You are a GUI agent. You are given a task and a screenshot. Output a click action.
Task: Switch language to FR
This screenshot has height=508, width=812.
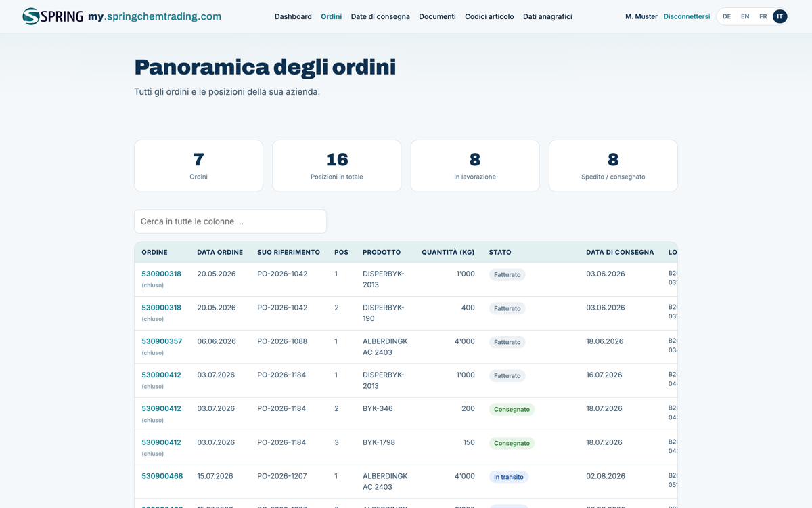(x=763, y=16)
